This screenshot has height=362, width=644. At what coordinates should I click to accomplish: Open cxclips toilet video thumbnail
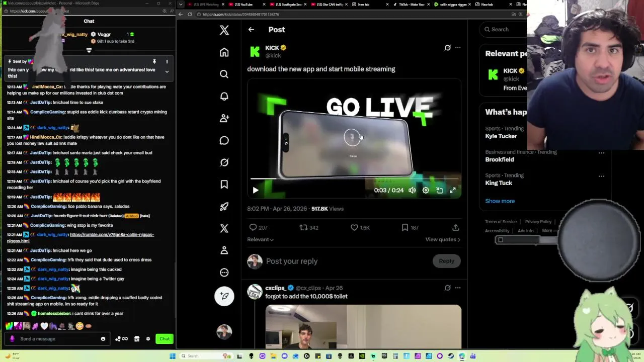363,326
